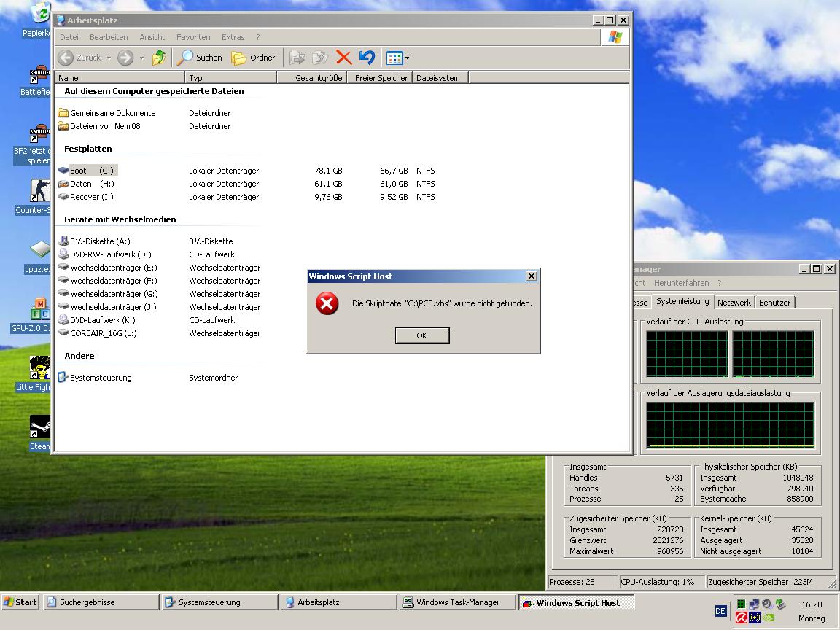Select Wechseldatenträger (F:) drive icon
840x630 pixels.
[x=63, y=280]
